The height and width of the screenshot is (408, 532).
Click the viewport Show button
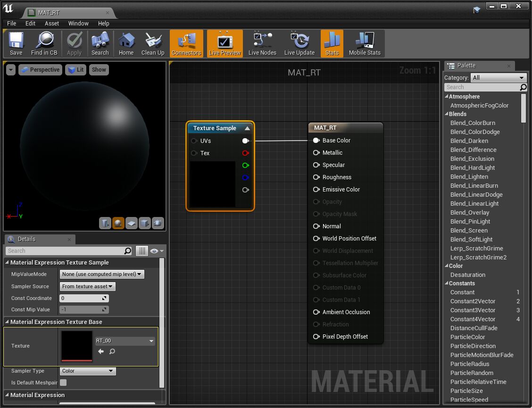[99, 70]
